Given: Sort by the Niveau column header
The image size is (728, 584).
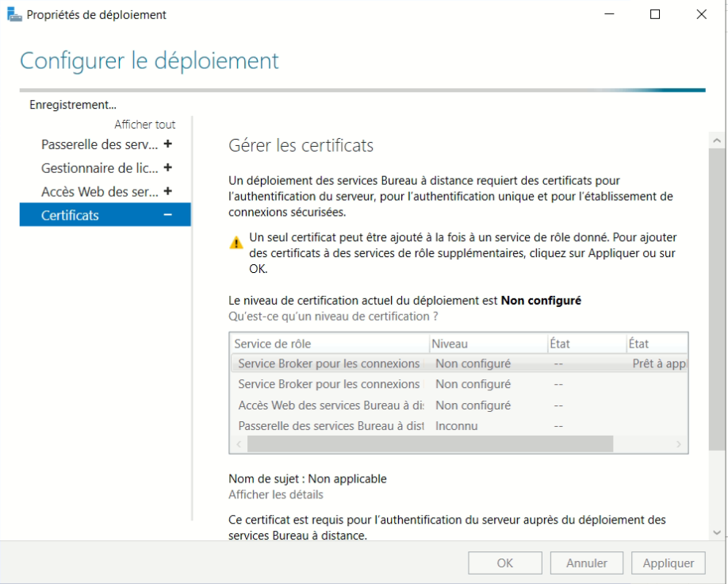Looking at the screenshot, I should pos(487,344).
